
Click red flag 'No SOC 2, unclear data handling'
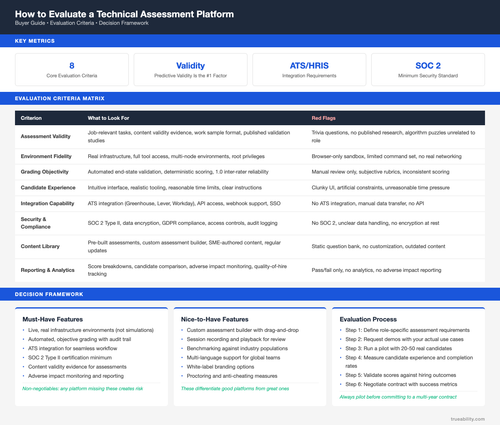pyautogui.click(x=375, y=223)
